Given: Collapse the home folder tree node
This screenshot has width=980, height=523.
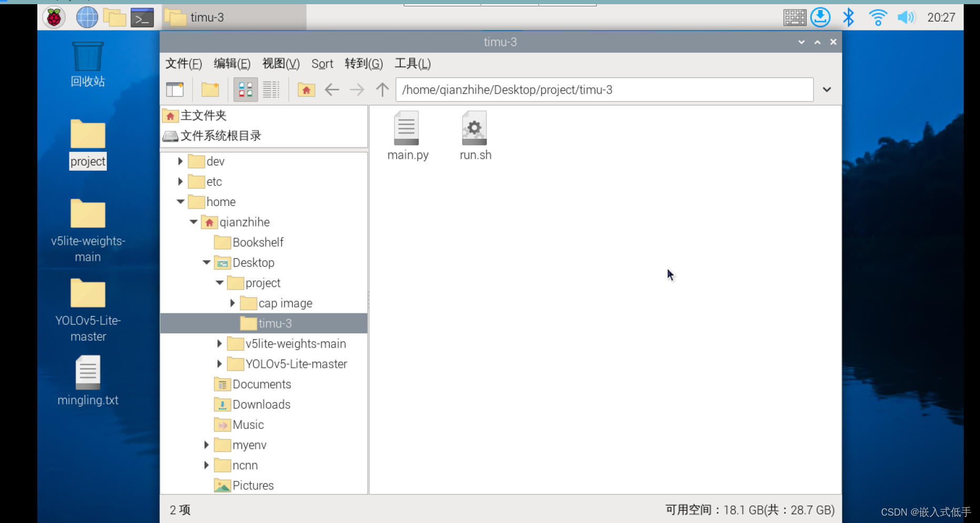Looking at the screenshot, I should click(x=180, y=202).
